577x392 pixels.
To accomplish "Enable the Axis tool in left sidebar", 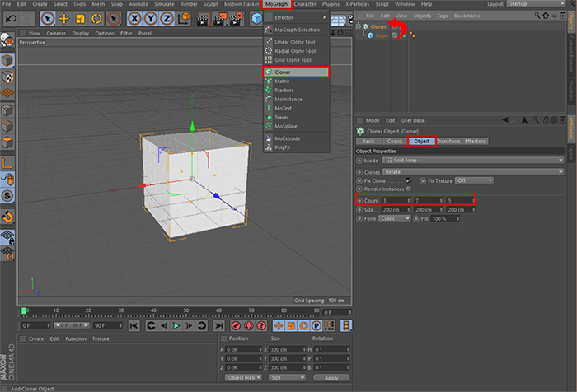I will (7, 163).
